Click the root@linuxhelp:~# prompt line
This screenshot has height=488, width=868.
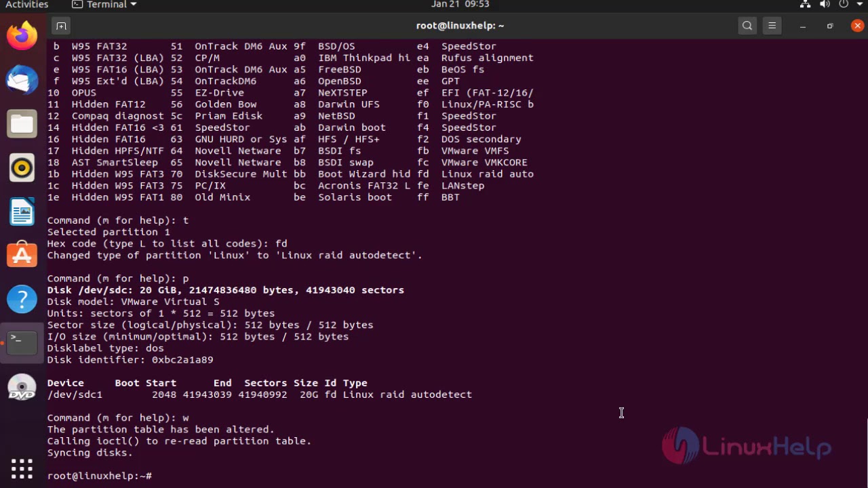(x=100, y=476)
